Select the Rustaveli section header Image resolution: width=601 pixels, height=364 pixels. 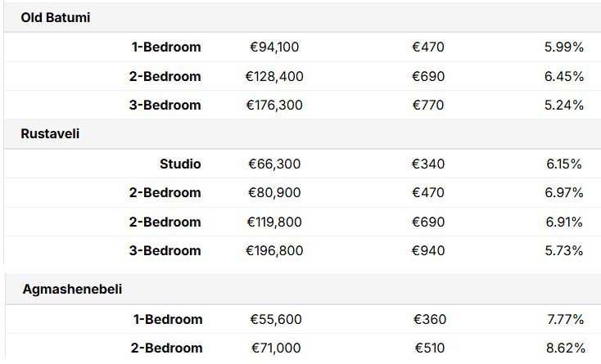click(x=50, y=134)
